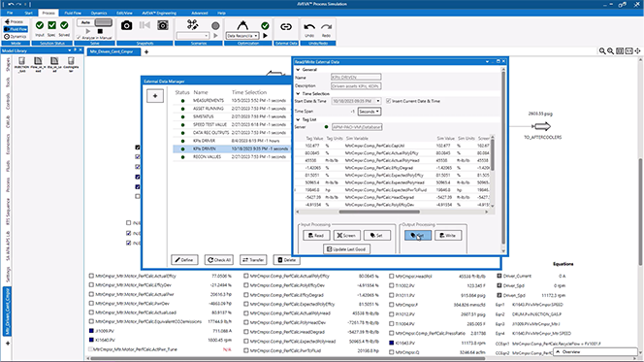The height and width of the screenshot is (362, 644).
Task: Open the Data Reconcile dropdown
Action: click(x=242, y=36)
